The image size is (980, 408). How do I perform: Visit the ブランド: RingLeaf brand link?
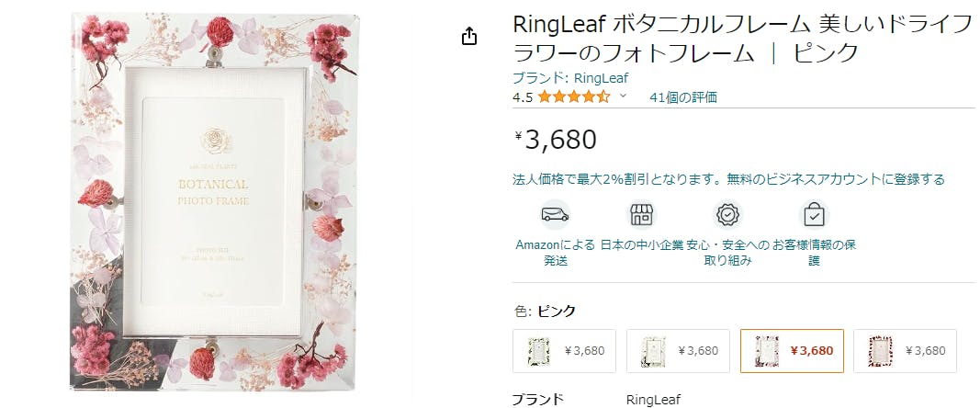coord(569,78)
